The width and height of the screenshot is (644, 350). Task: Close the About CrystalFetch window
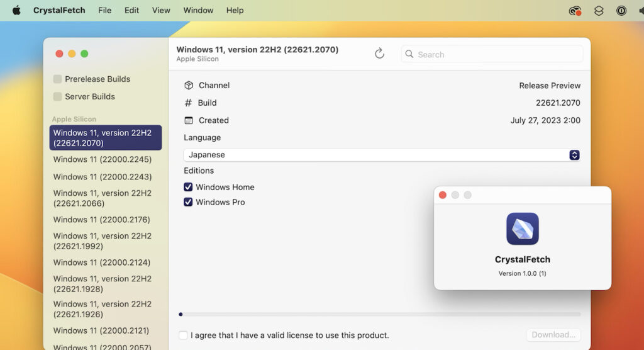point(443,195)
